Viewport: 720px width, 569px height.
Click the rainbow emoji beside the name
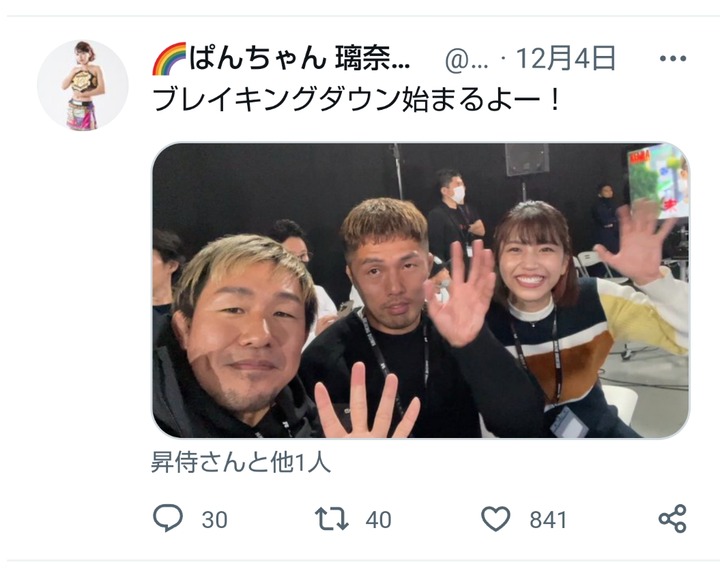pos(169,59)
